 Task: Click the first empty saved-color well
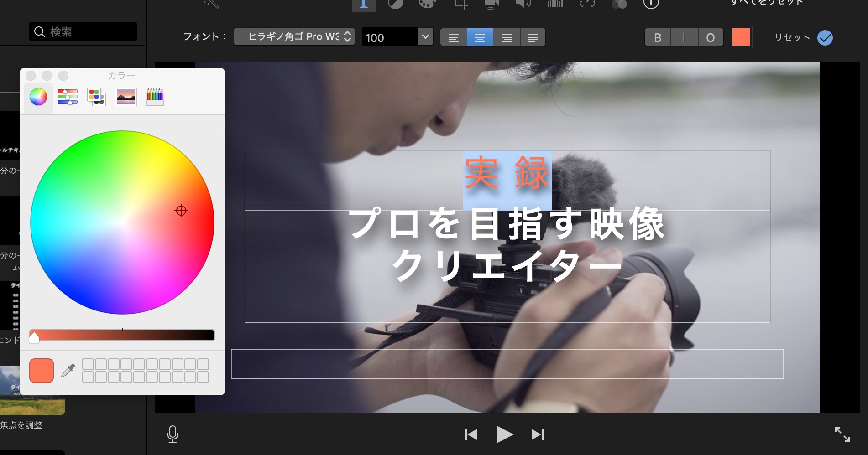click(x=88, y=364)
